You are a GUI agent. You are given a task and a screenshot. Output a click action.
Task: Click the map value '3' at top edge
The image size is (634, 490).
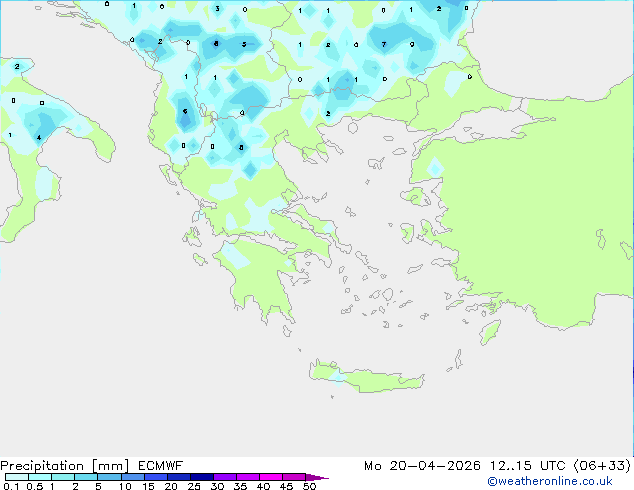point(218,8)
